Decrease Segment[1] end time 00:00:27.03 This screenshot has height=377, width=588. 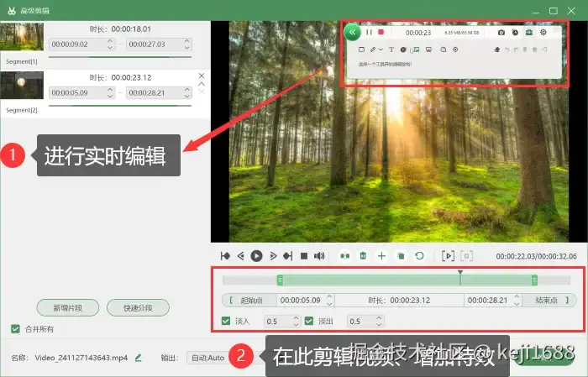[186, 47]
